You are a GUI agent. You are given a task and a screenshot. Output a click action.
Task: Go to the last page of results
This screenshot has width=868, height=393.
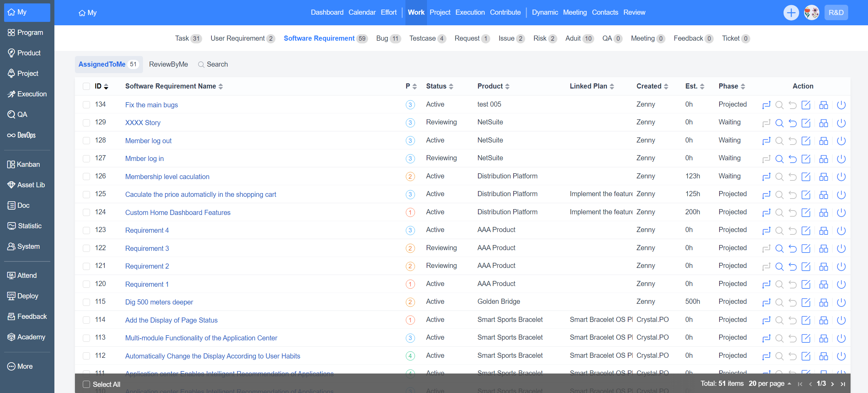843,384
